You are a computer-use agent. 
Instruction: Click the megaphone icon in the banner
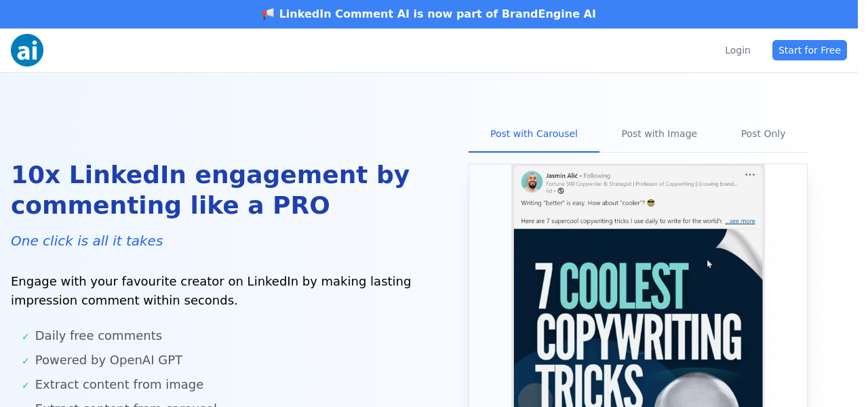(x=269, y=14)
